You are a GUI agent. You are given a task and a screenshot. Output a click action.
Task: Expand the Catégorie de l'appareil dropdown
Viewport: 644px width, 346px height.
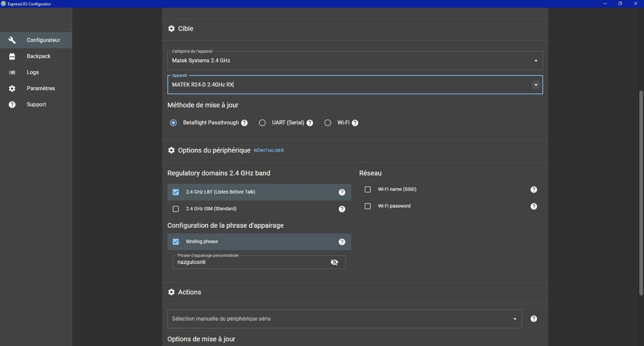(x=536, y=61)
